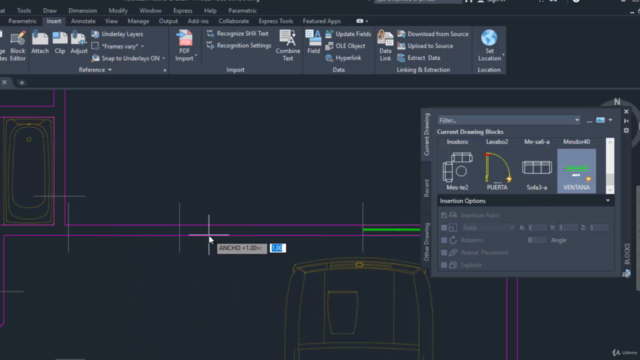The height and width of the screenshot is (360, 640).
Task: Open the Scale type dropdown
Action: [x=488, y=228]
